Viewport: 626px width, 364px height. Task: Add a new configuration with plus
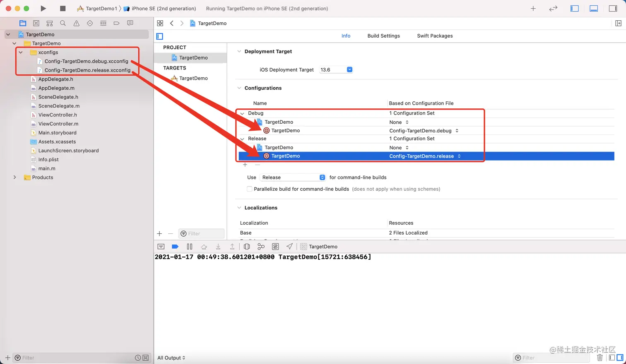245,165
